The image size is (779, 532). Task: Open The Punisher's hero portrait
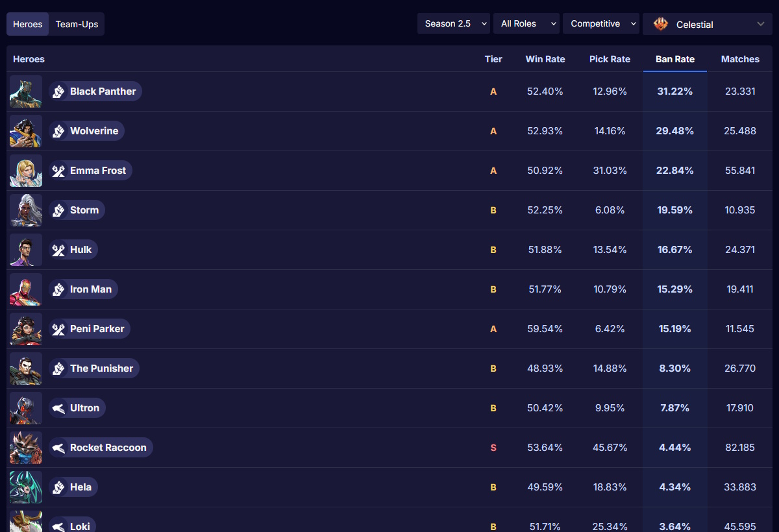point(26,369)
